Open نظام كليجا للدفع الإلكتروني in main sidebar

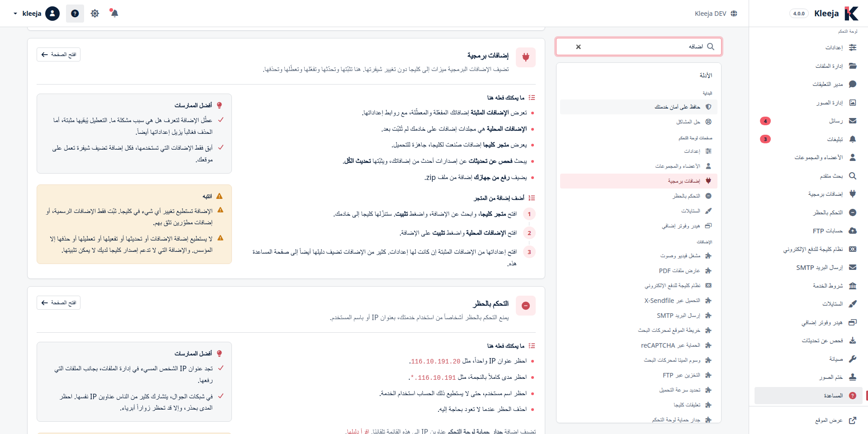[808, 249]
